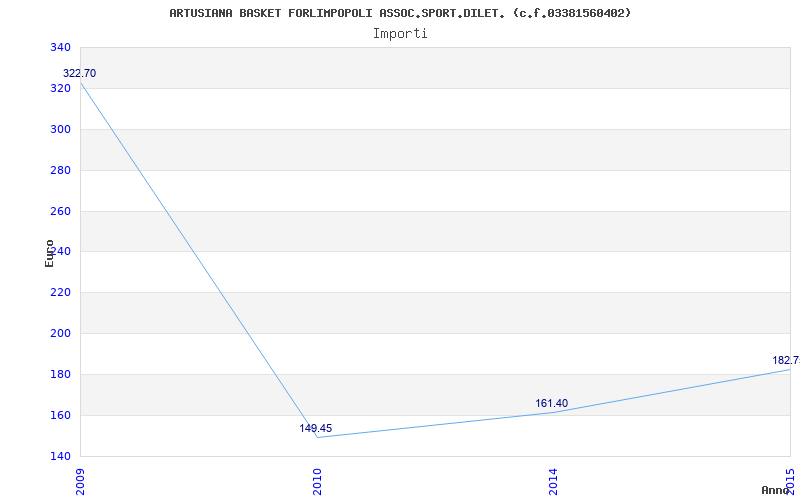Click the Anno x-axis title
Viewport: 800px width, 500px height.
pos(775,490)
